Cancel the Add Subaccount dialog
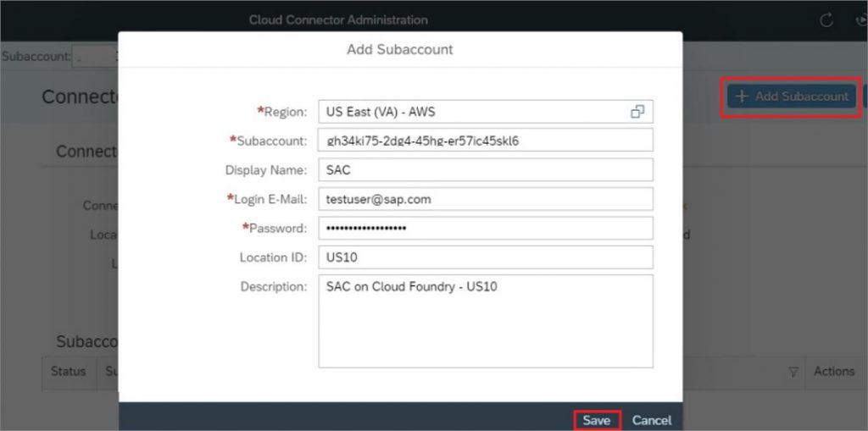This screenshot has width=868, height=431. pyautogui.click(x=652, y=421)
